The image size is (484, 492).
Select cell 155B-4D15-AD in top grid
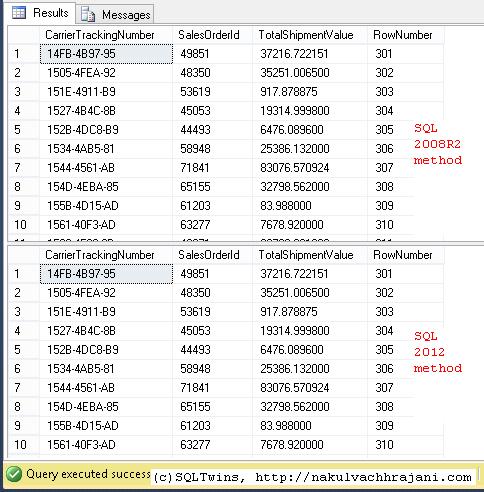pyautogui.click(x=106, y=206)
